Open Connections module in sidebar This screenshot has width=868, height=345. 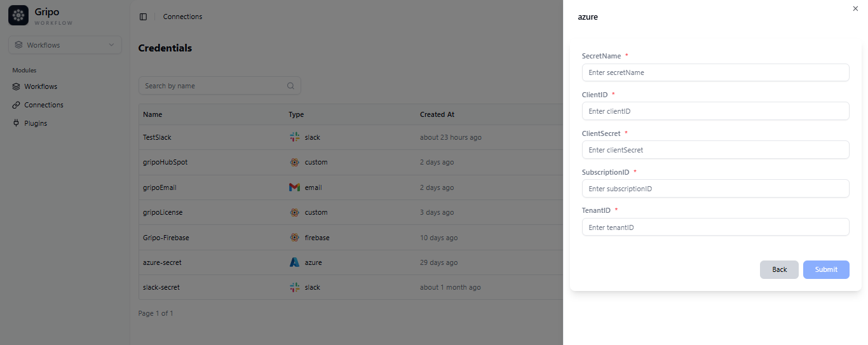click(43, 105)
